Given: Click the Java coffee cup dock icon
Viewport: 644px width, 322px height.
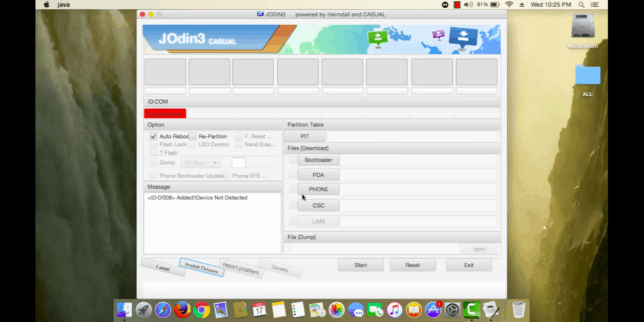Looking at the screenshot, I should click(491, 309).
